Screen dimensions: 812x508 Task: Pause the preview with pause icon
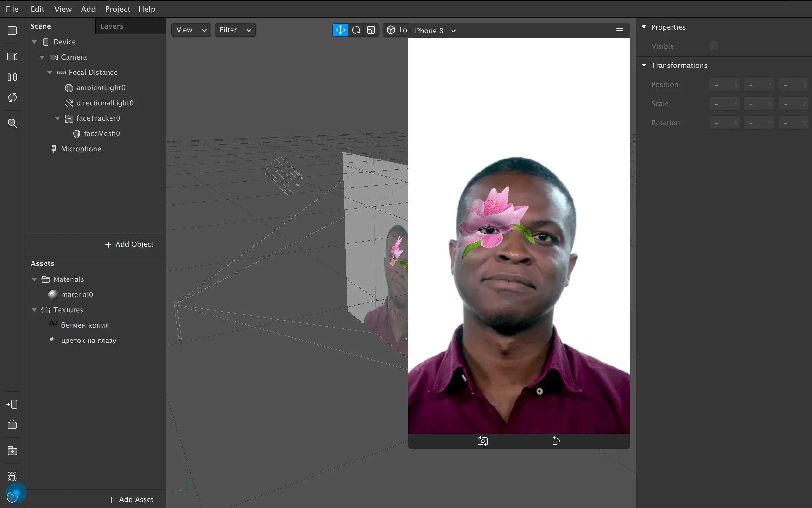(x=12, y=77)
